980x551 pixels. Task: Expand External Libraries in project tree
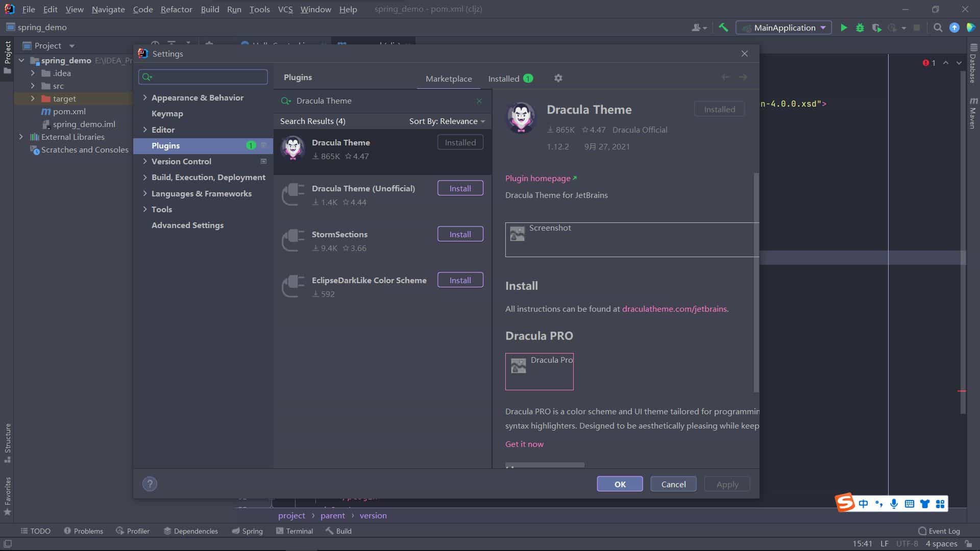pos(21,137)
